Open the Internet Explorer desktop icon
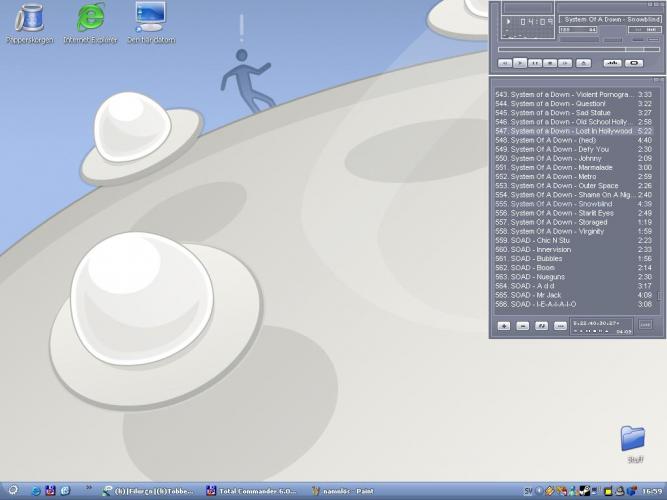Screen dimensions: 667x500 (90, 22)
